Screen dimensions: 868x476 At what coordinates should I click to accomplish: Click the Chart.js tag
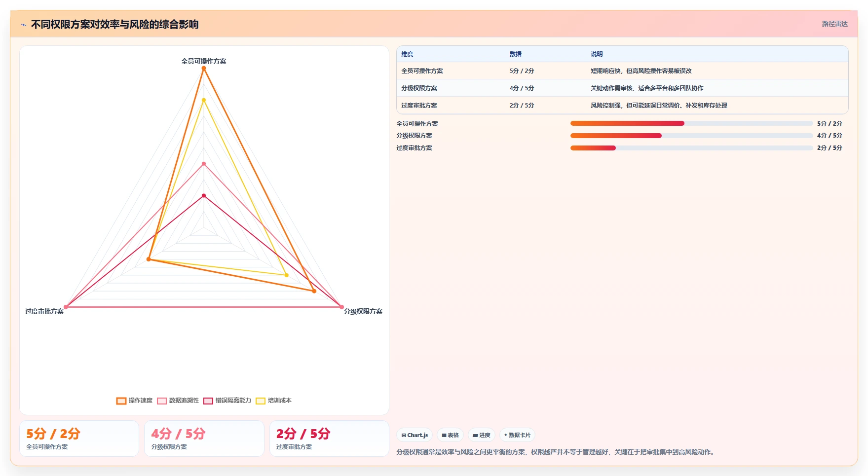pos(415,435)
